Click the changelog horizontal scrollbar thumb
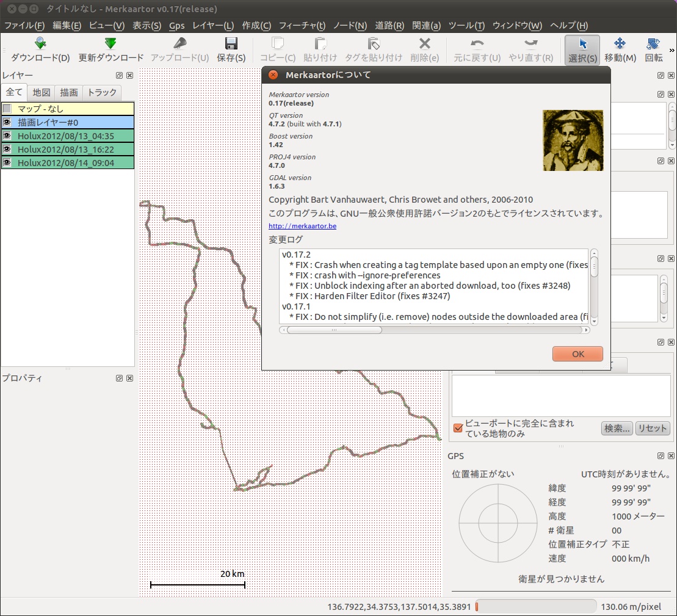677x616 pixels. point(334,330)
